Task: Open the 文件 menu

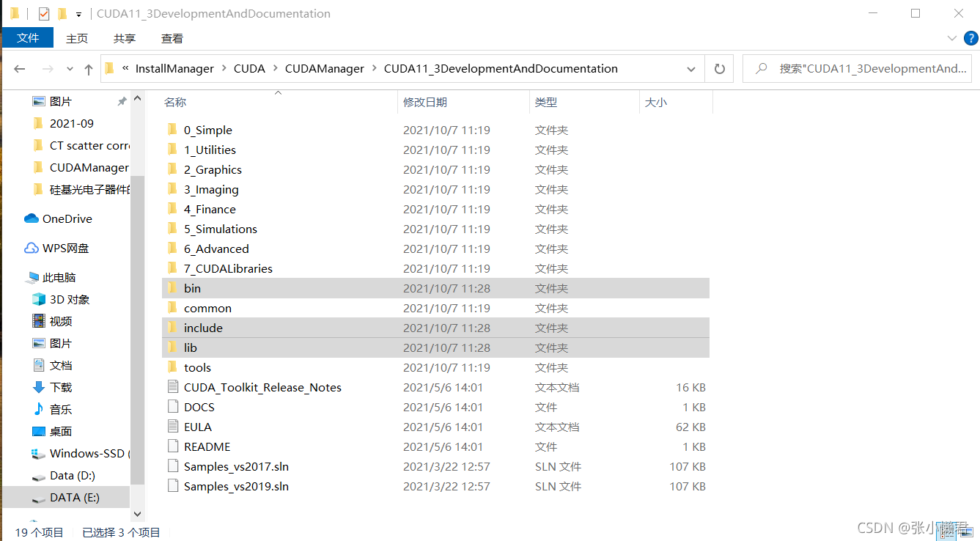Action: pyautogui.click(x=28, y=38)
